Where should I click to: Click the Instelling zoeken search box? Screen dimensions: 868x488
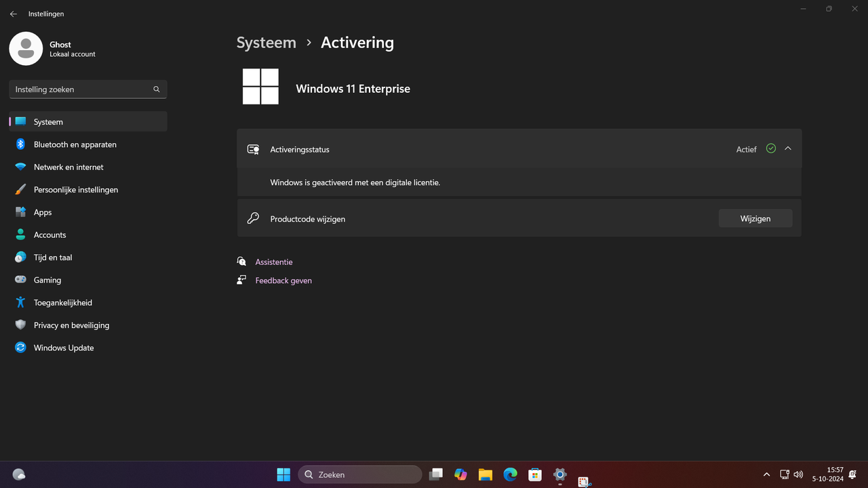[88, 89]
